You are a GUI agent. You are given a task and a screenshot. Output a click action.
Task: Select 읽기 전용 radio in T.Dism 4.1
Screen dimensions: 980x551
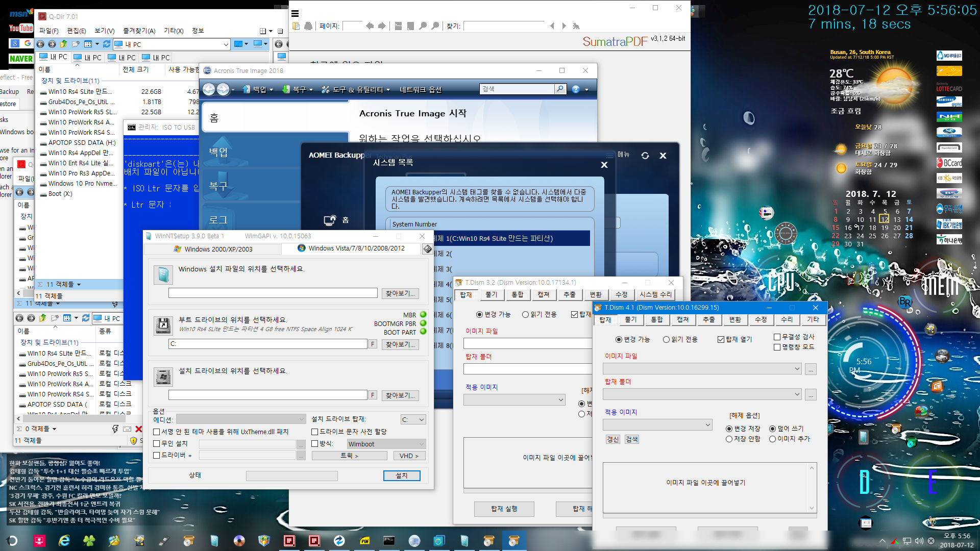[666, 339]
